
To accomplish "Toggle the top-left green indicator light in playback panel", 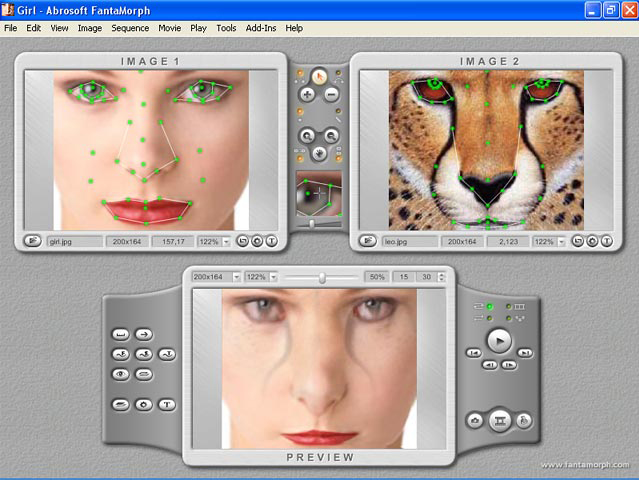I will (x=489, y=306).
